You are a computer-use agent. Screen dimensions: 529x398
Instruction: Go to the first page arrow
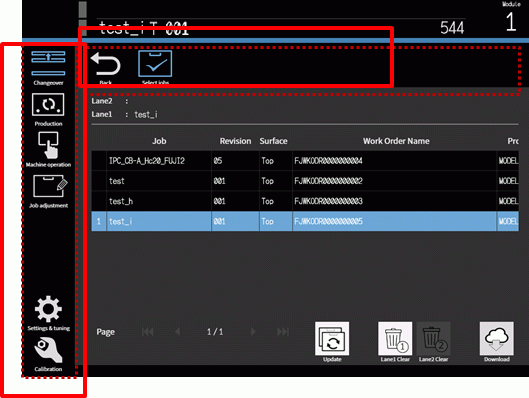(x=148, y=332)
